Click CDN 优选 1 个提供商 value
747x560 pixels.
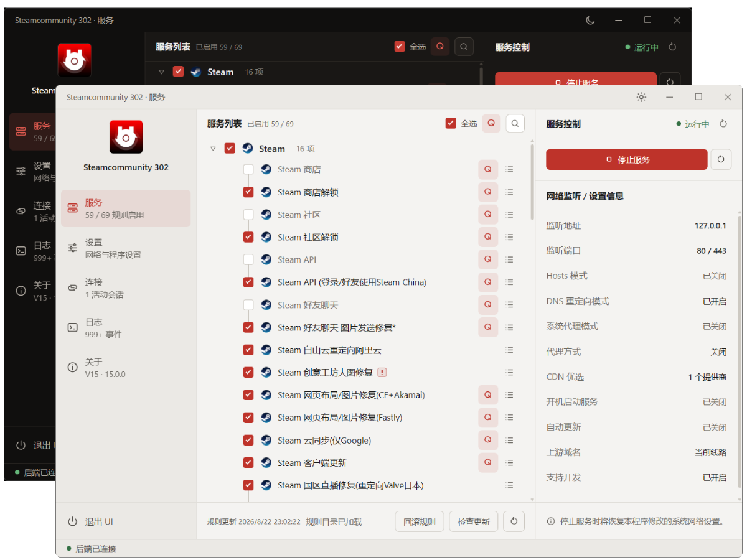pos(707,377)
